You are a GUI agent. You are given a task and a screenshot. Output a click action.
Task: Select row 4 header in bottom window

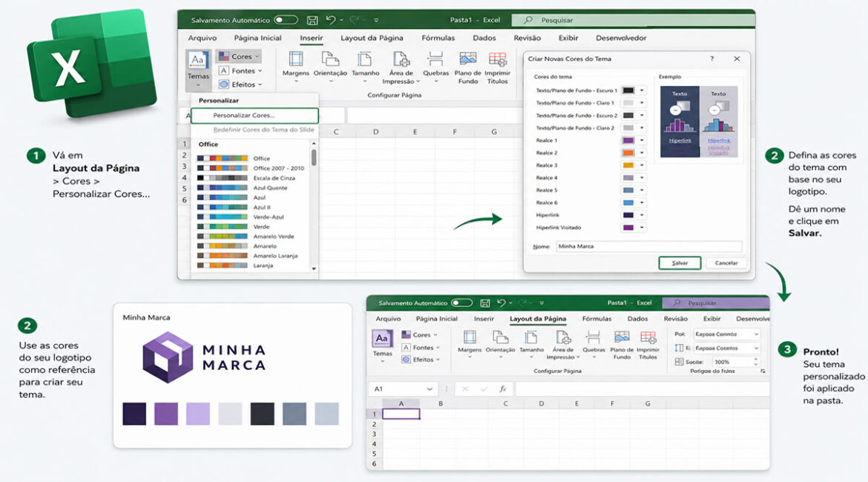pos(374,444)
